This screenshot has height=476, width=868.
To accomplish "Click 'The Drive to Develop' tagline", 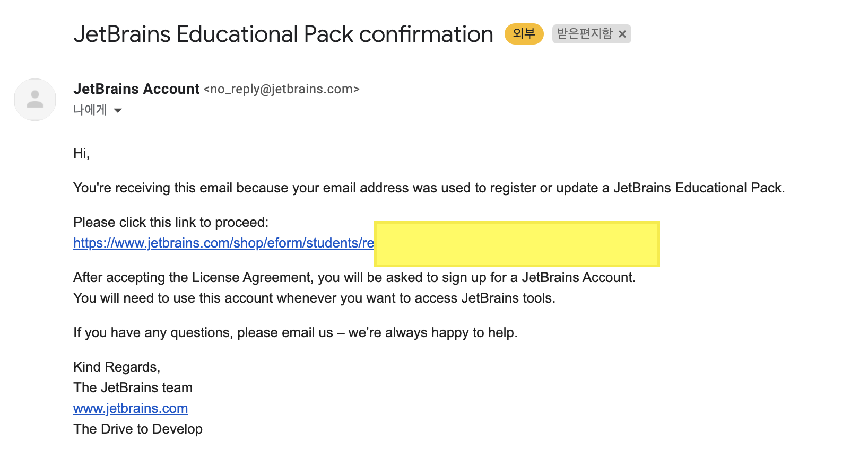I will (x=138, y=429).
